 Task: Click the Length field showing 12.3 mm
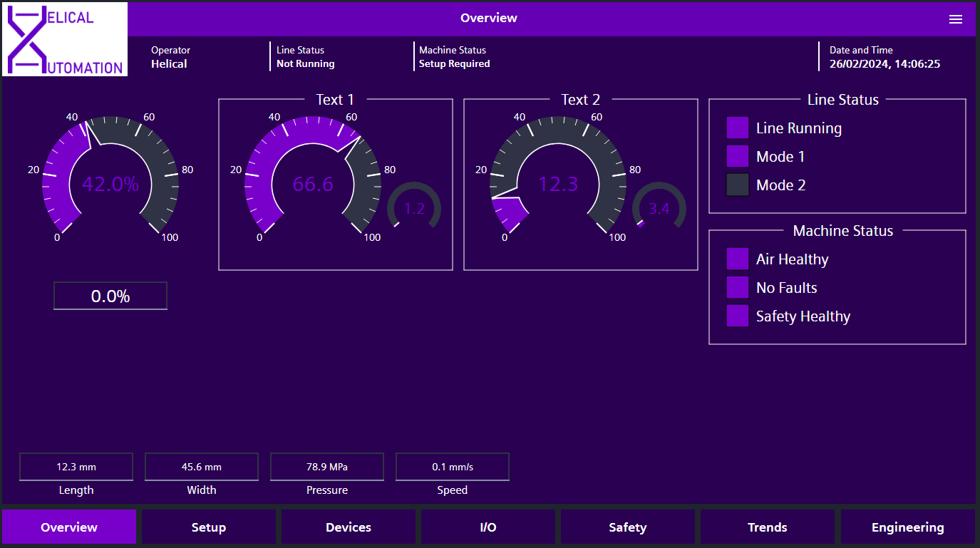76,466
